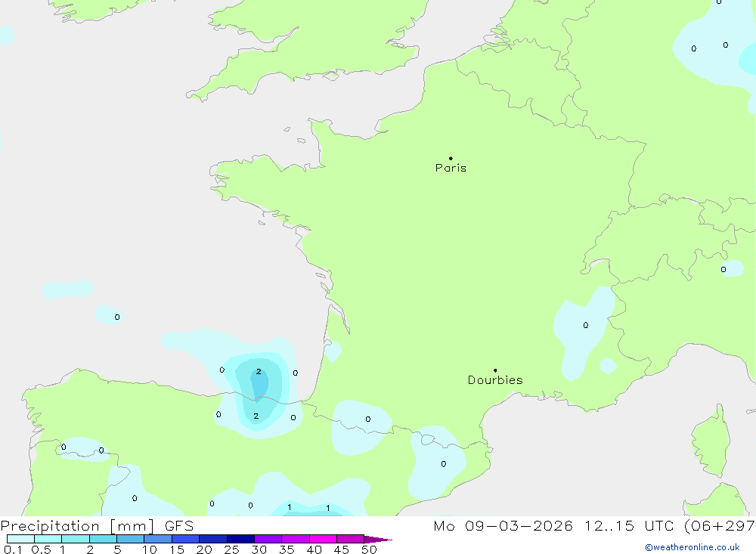The width and height of the screenshot is (756, 554).
Task: Click the '2' value in the Bay of Biscay blue core
Action: 259,372
